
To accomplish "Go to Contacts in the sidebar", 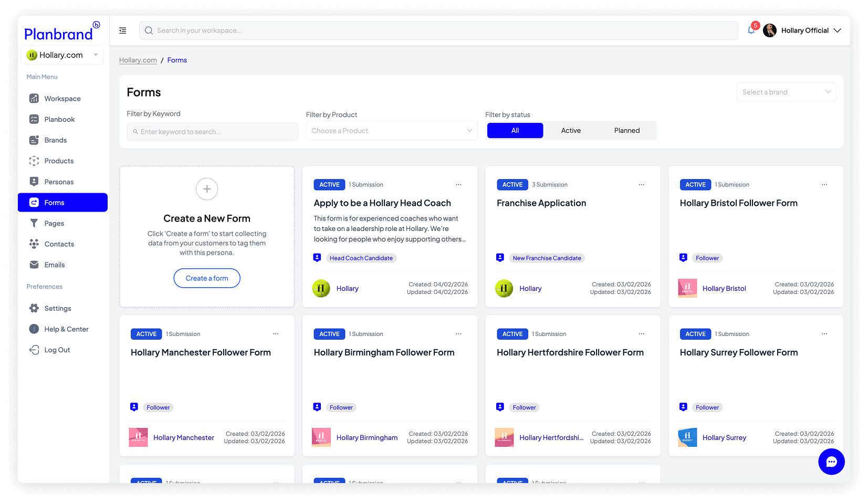I will (x=59, y=244).
